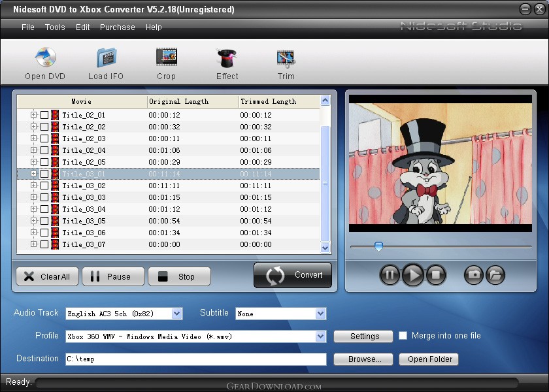Expand the Title_03_01 tree node
549x392 pixels.
point(33,174)
